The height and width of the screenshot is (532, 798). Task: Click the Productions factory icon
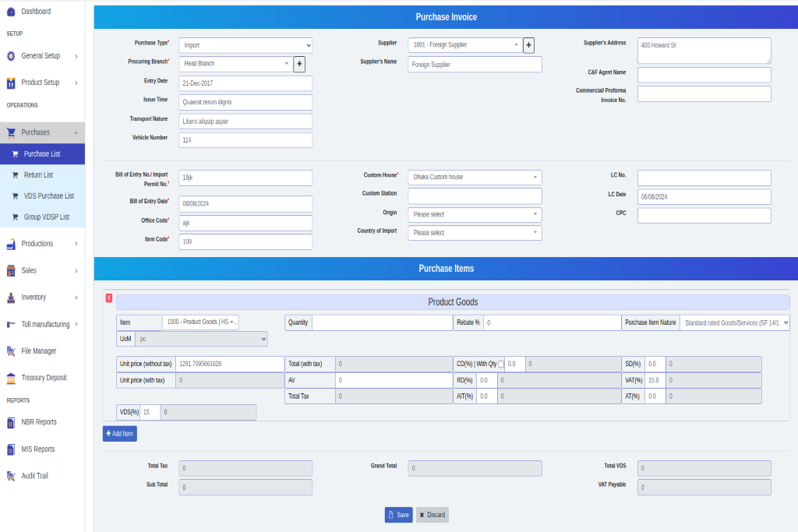(11, 244)
